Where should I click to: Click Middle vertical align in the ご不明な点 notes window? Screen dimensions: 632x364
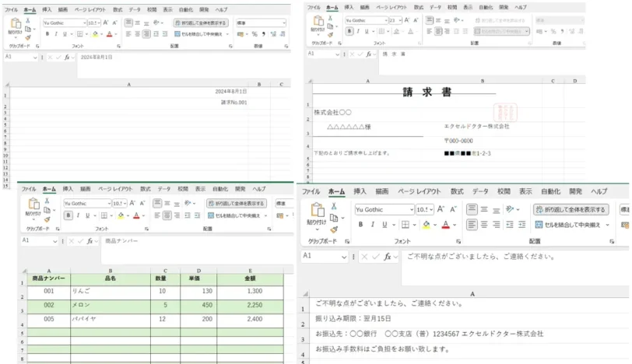pos(484,209)
